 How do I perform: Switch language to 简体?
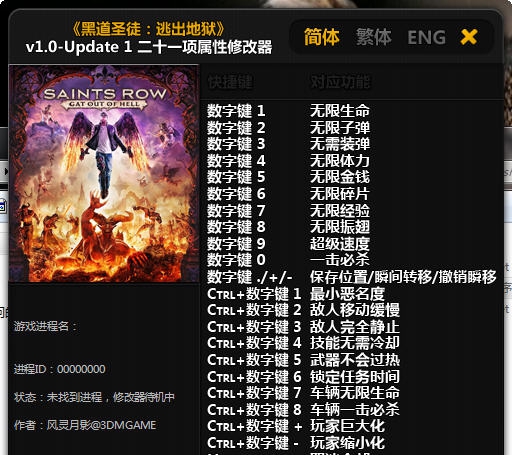pyautogui.click(x=322, y=37)
